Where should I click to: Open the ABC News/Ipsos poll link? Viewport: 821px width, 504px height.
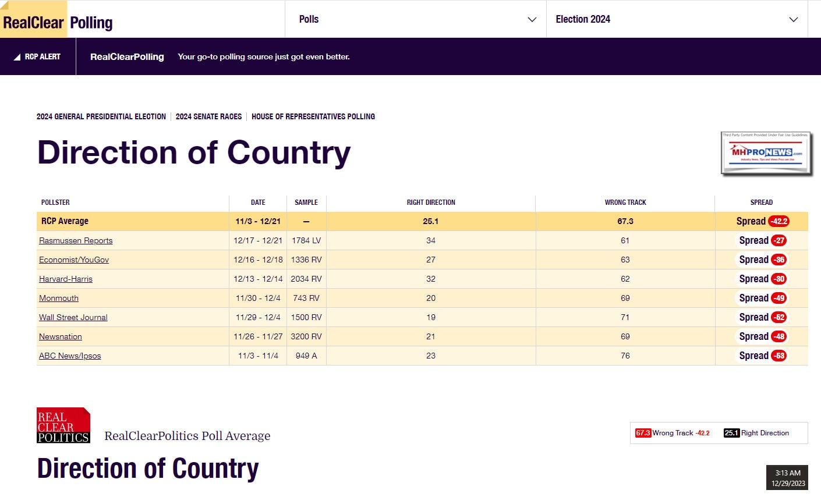pos(70,356)
